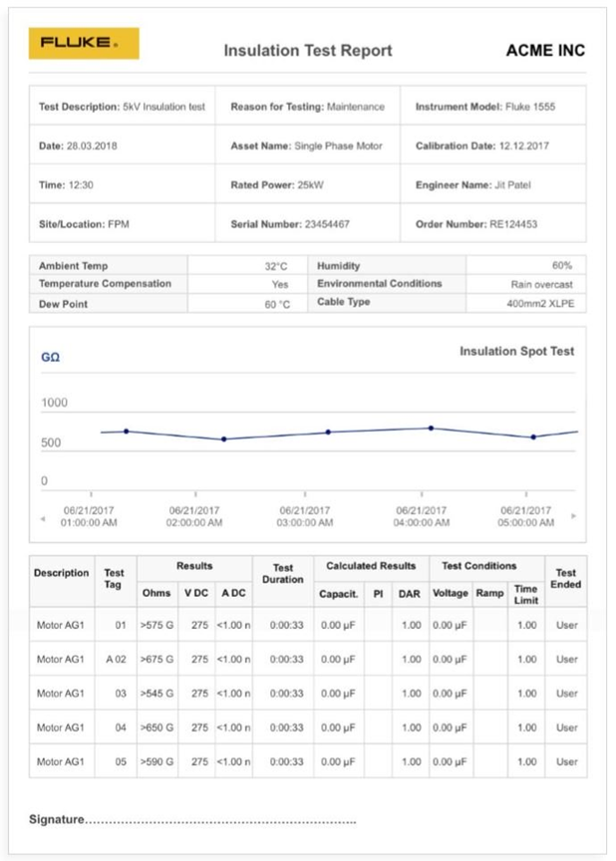The width and height of the screenshot is (616, 861).
Task: Click the Test Ended User cell in row 05
Action: (x=566, y=761)
